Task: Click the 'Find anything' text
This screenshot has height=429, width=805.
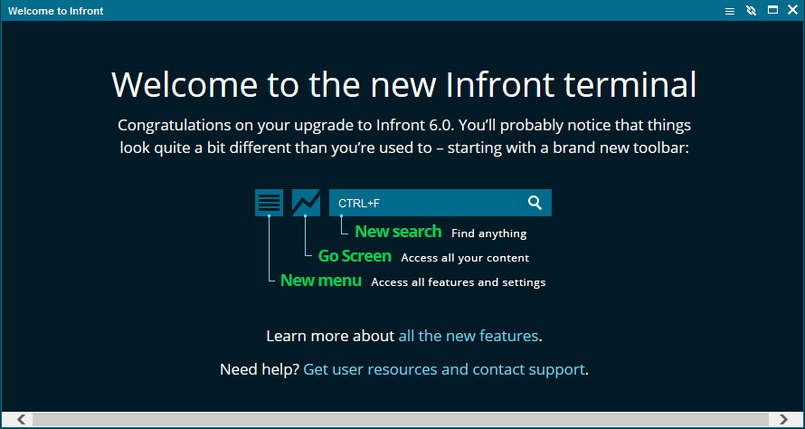Action: (489, 233)
